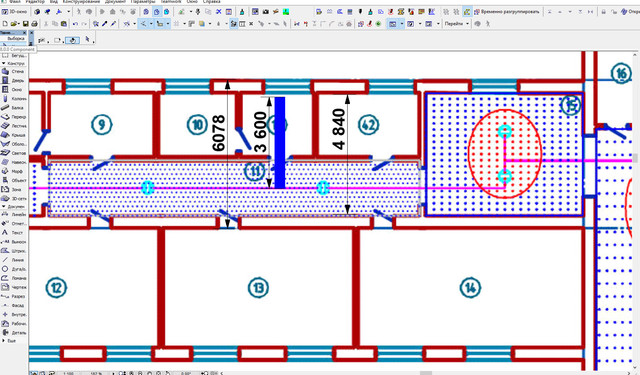Open the Open file dropdown arrow

[x=19, y=24]
